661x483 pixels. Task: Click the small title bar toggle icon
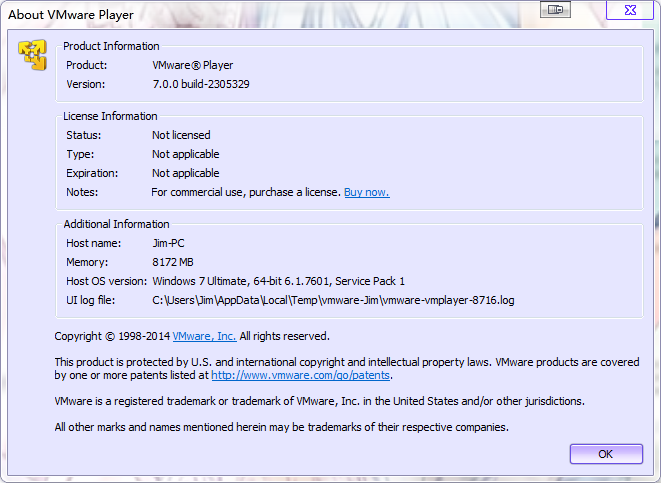click(556, 10)
